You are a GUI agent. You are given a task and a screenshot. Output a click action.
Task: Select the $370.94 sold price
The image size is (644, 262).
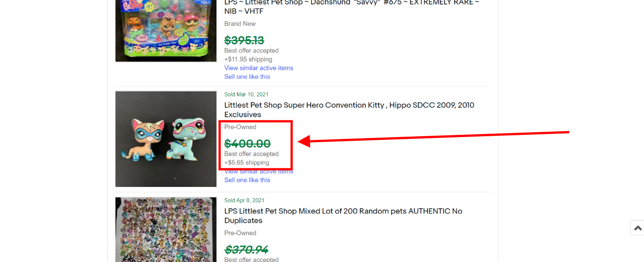click(246, 249)
